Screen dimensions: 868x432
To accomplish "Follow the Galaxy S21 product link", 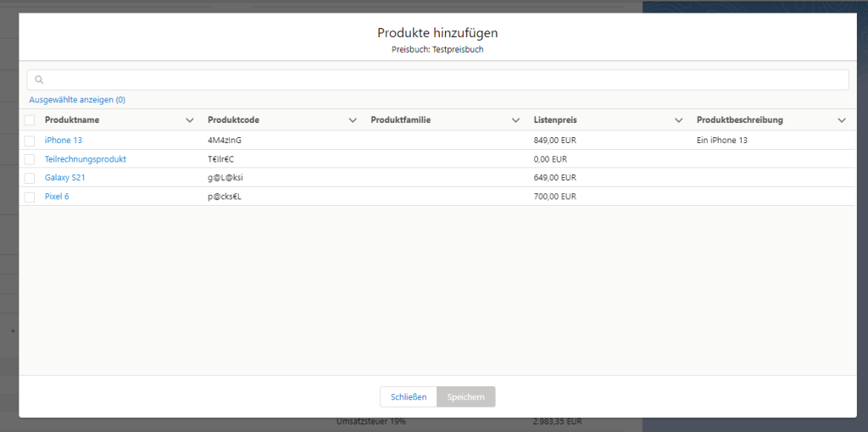I will [65, 178].
